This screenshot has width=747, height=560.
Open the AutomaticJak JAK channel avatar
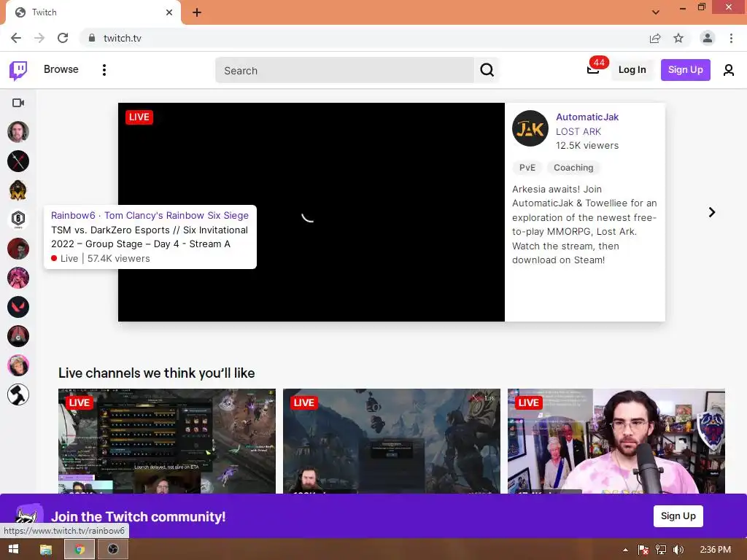pyautogui.click(x=530, y=128)
